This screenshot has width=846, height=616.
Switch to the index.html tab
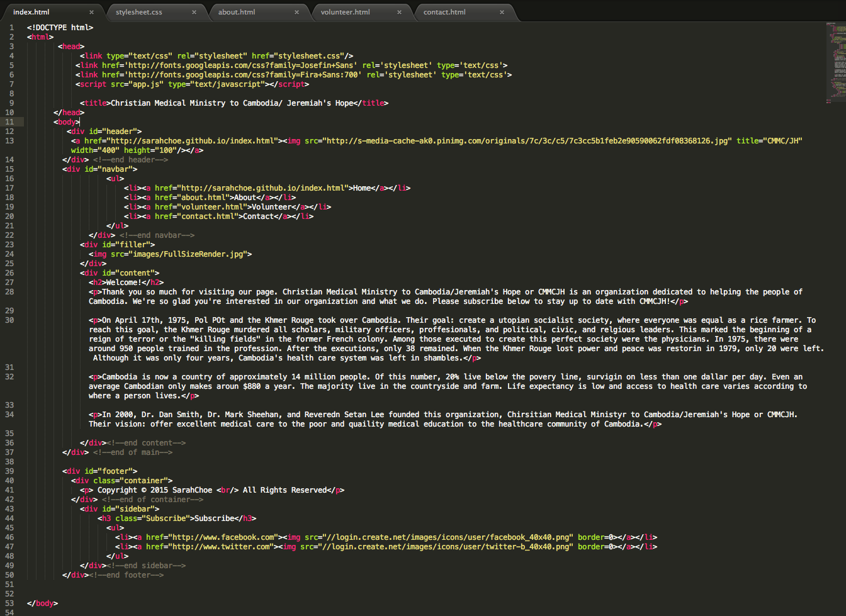pos(31,12)
